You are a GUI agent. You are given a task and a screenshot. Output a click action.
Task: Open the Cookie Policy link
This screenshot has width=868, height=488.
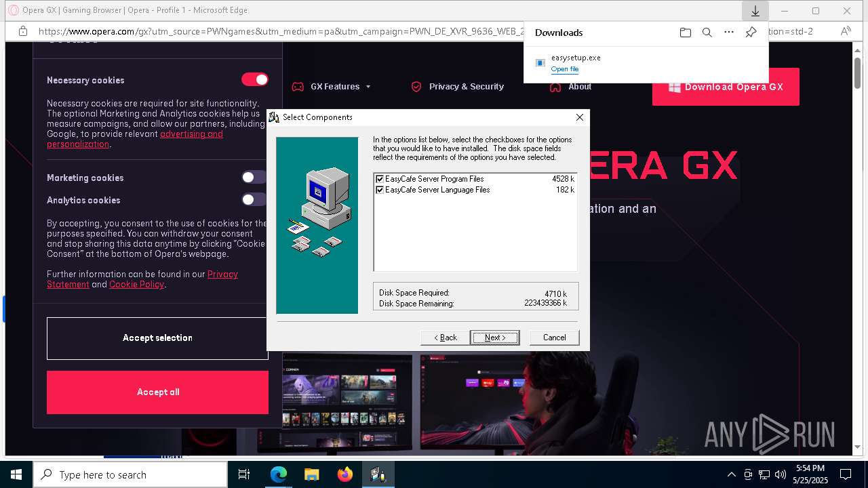pyautogui.click(x=136, y=285)
